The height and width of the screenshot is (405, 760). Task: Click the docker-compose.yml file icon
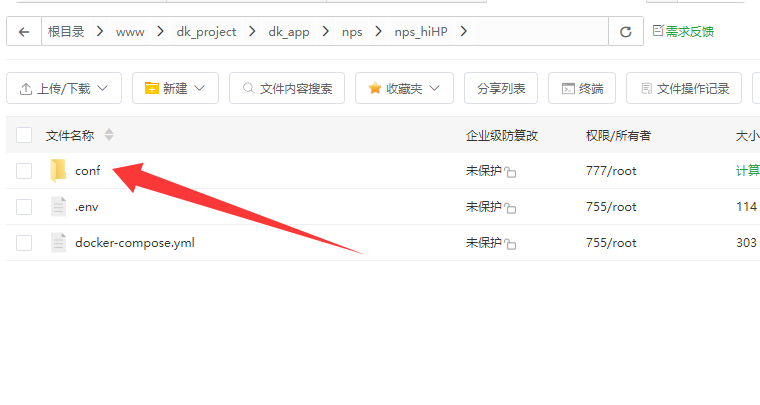point(58,243)
